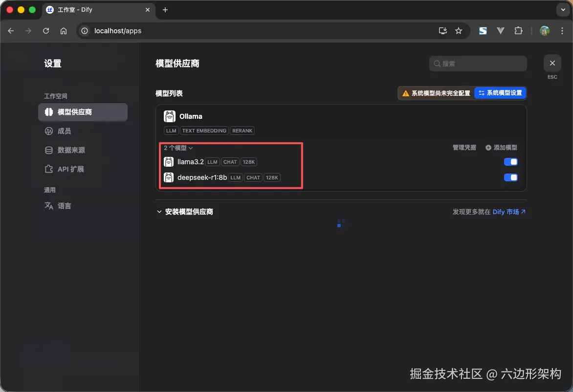Select 模型供应商 in settings sidebar
This screenshot has width=573, height=392.
click(x=83, y=112)
